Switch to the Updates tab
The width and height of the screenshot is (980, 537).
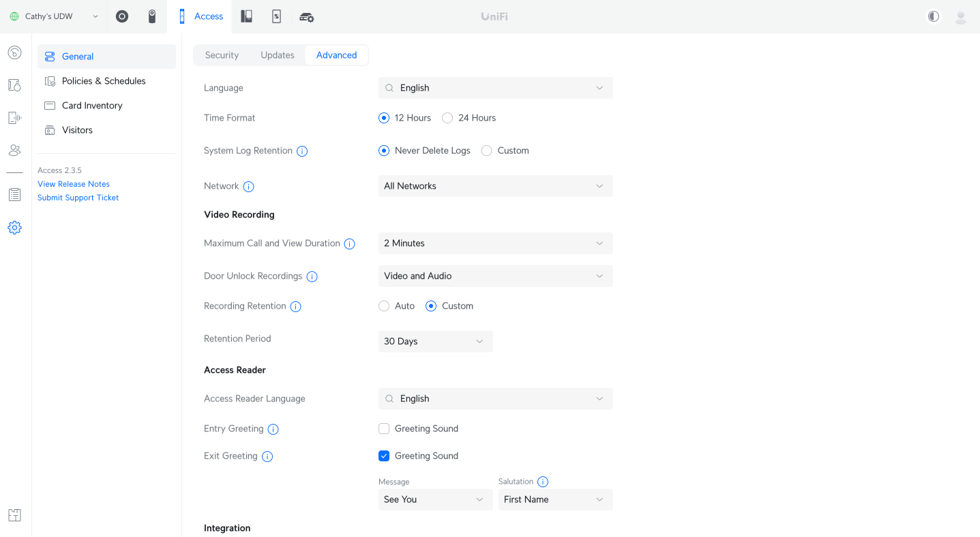coord(278,55)
